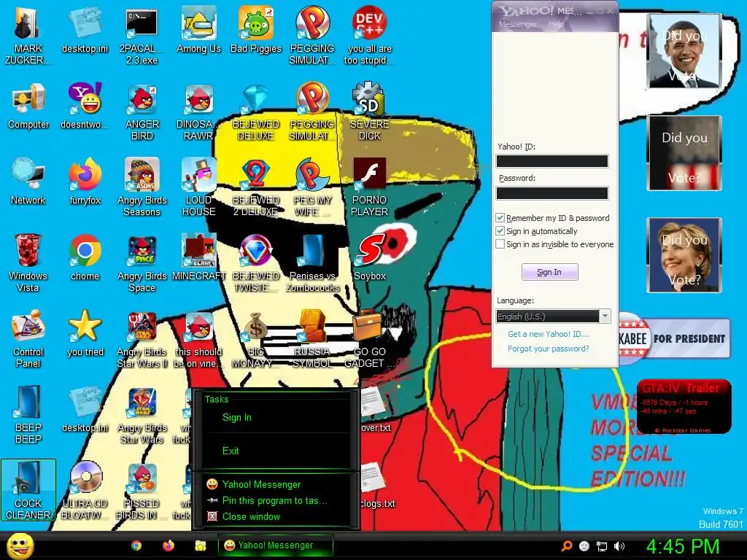The image size is (747, 560).
Task: Open the Help menu in Yahoo window
Action: [556, 24]
